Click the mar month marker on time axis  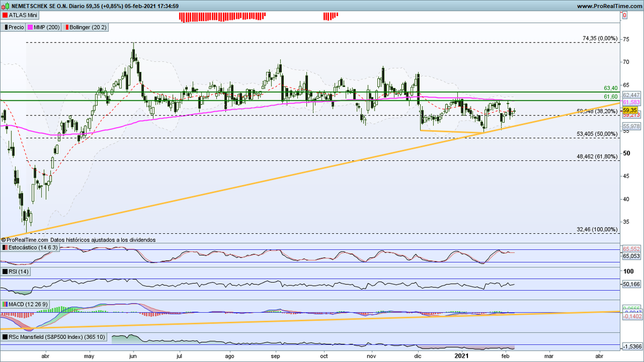click(548, 356)
